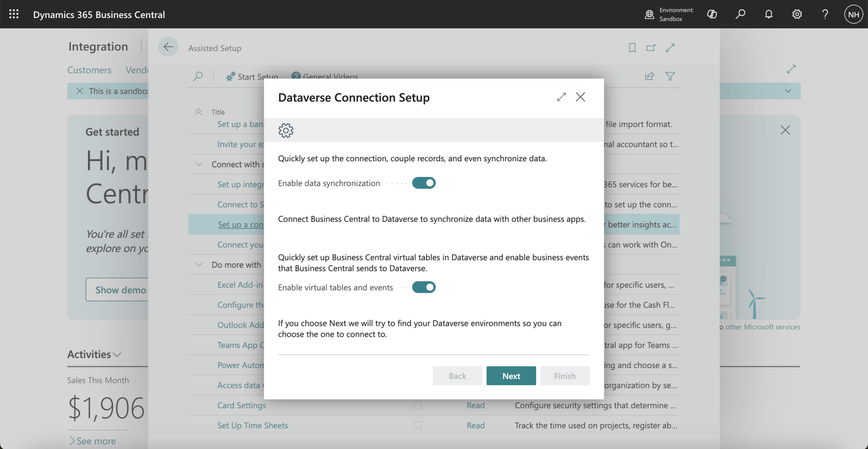Click the Dynamics 365 Business Central title
Screen dimensions: 868x449
(x=99, y=15)
